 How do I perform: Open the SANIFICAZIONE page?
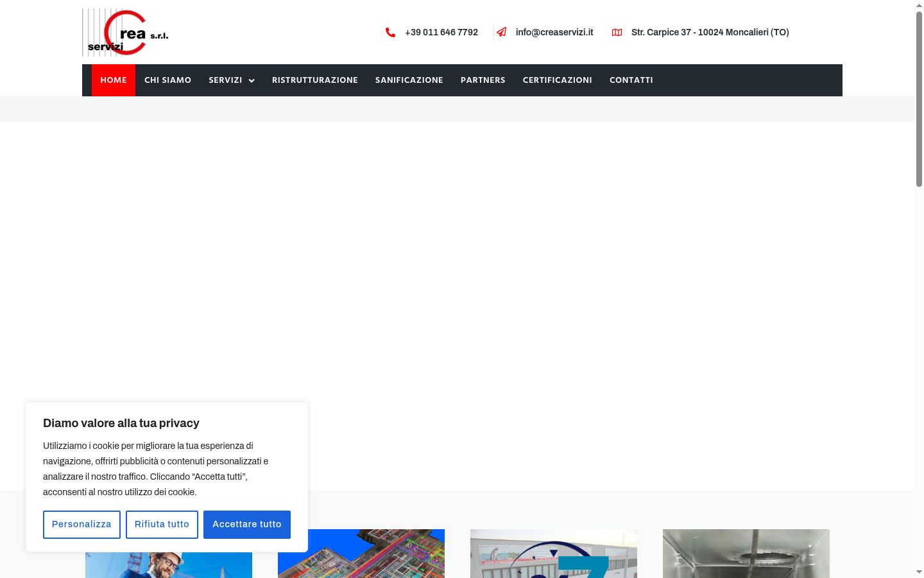(409, 80)
